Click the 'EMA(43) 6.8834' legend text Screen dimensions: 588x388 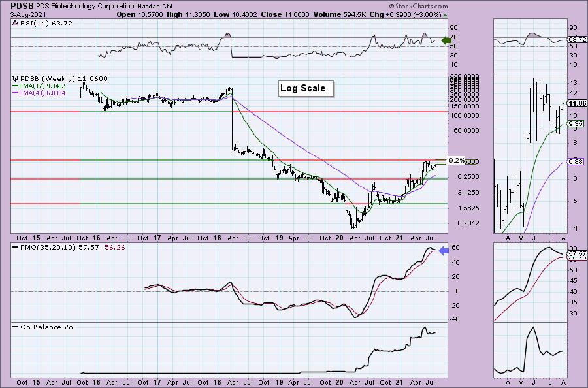coord(42,93)
